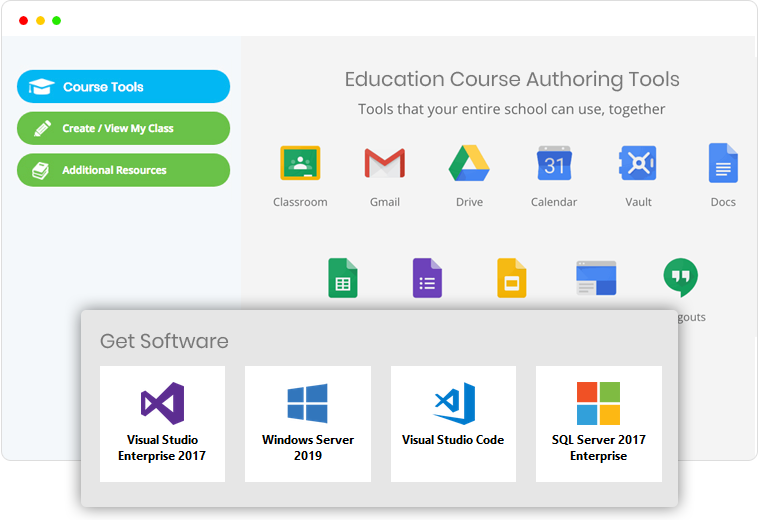The height and width of the screenshot is (520, 760).
Task: Get SQL Server 2017 Enterprise
Action: point(599,424)
